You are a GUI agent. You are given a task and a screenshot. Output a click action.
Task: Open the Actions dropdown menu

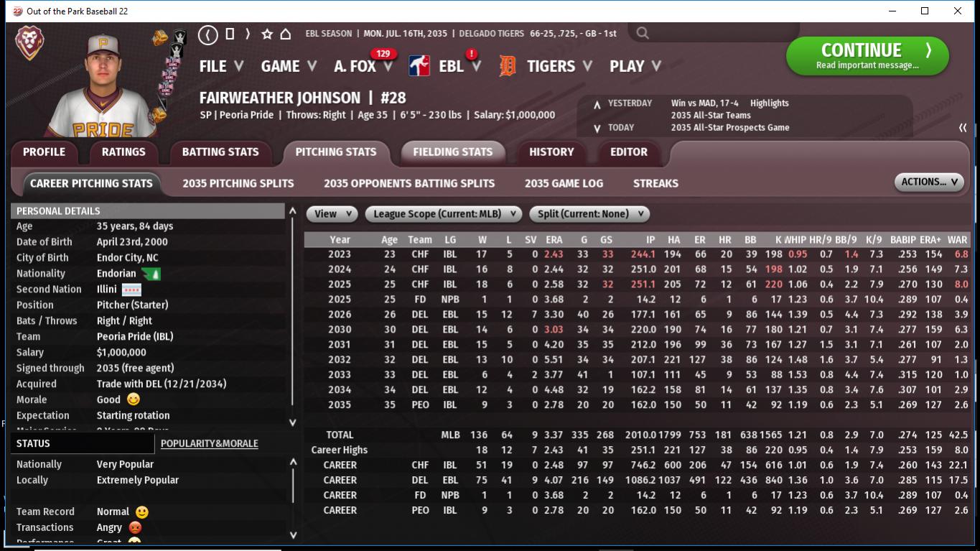point(928,182)
